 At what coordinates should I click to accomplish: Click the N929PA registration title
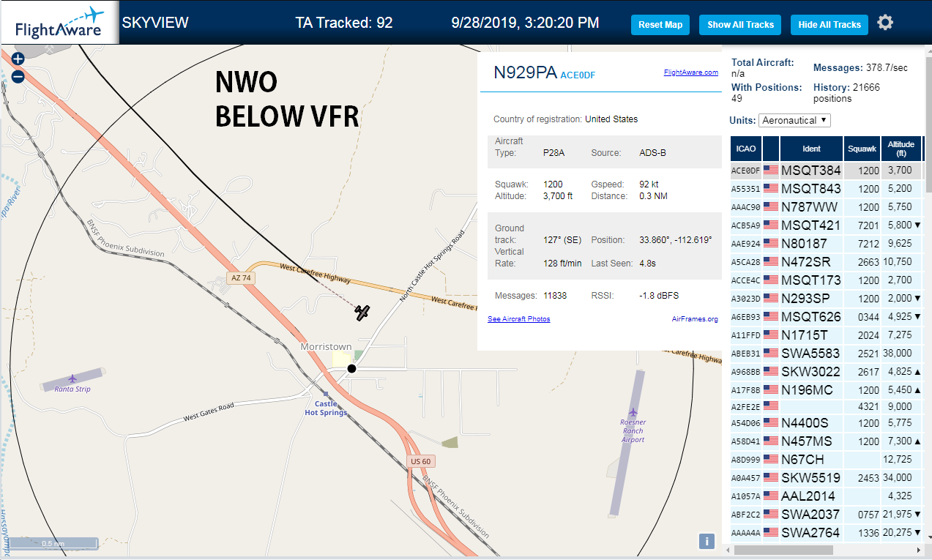[525, 72]
